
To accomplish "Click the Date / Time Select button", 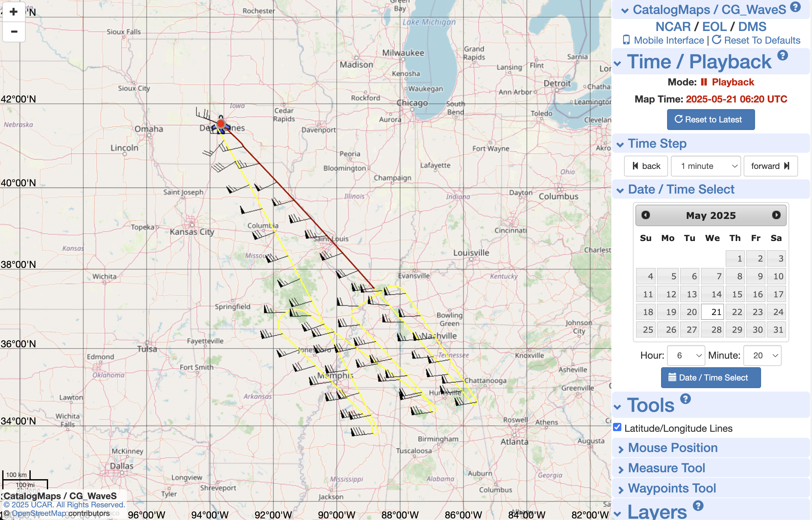I will click(711, 378).
